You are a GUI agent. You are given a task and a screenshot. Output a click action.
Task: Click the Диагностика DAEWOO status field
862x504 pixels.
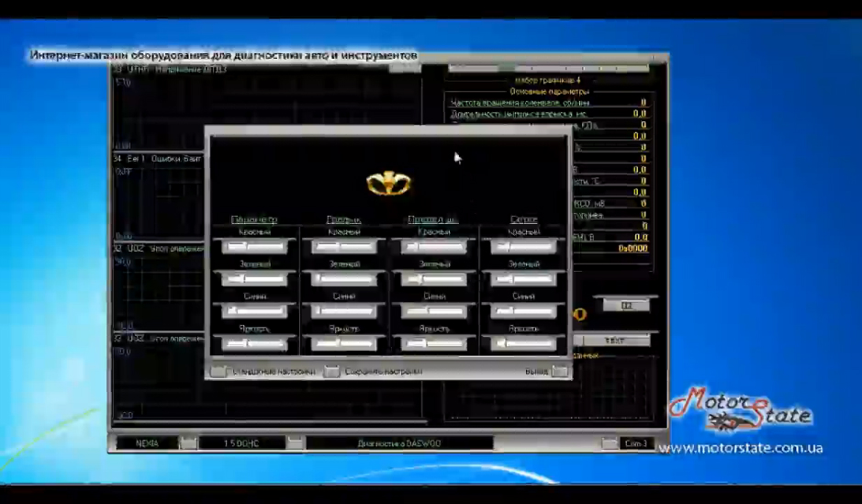click(399, 443)
